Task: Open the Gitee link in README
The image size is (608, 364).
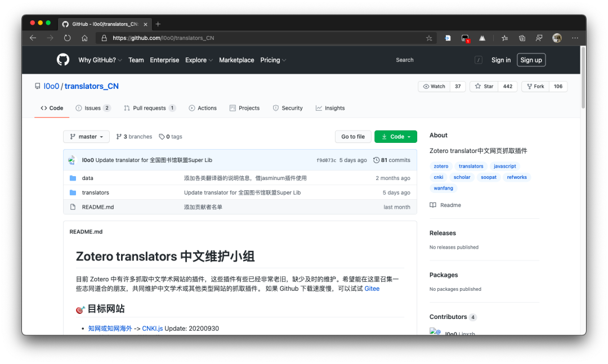Action: pyautogui.click(x=372, y=289)
